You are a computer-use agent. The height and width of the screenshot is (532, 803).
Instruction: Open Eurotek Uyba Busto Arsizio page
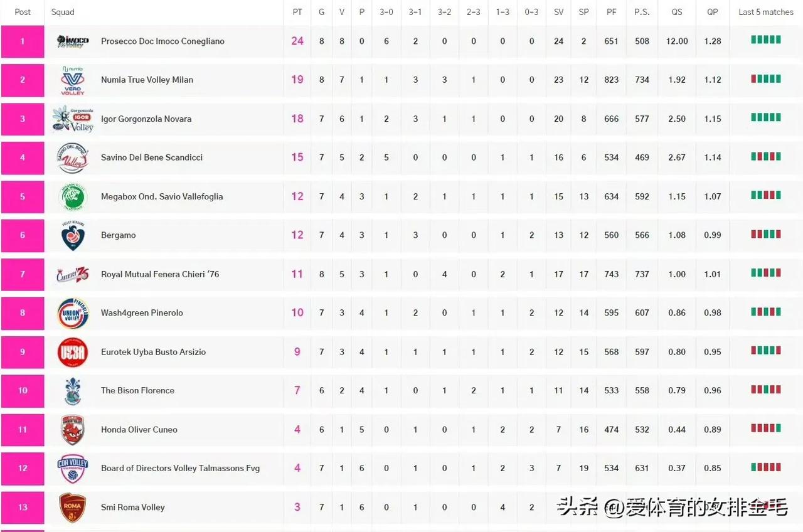coord(153,352)
